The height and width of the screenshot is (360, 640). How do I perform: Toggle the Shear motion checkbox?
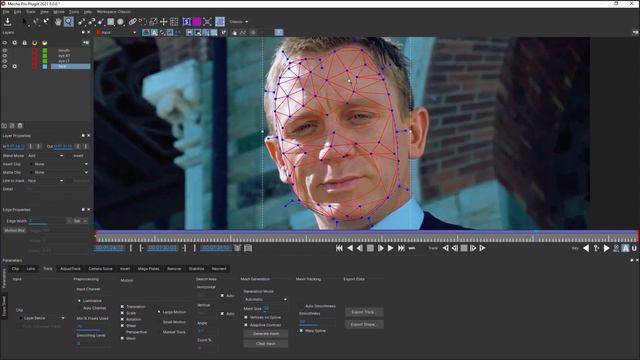tap(122, 326)
